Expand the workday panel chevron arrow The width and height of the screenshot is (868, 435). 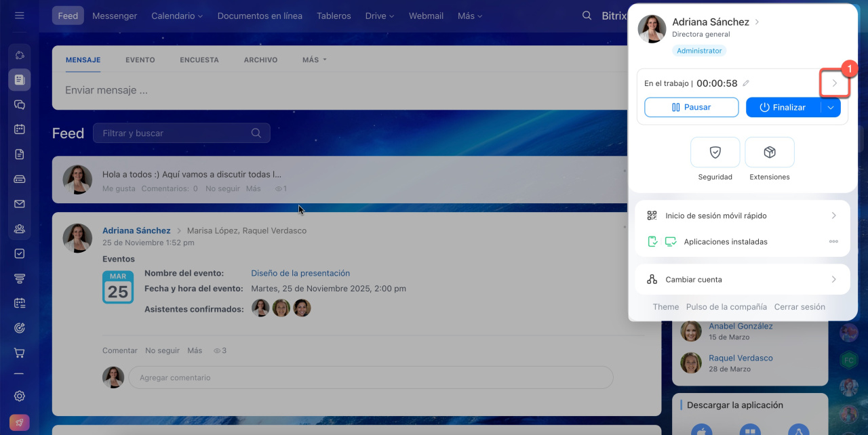pos(835,83)
